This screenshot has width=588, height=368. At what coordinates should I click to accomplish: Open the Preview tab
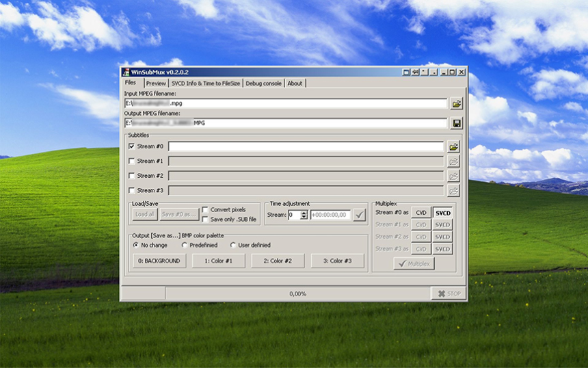pos(156,83)
